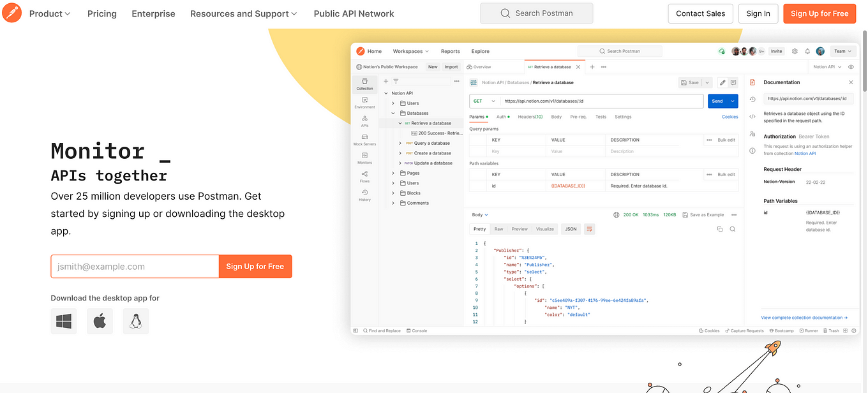Image resolution: width=868 pixels, height=393 pixels.
Task: Click the email address input field
Action: [134, 266]
